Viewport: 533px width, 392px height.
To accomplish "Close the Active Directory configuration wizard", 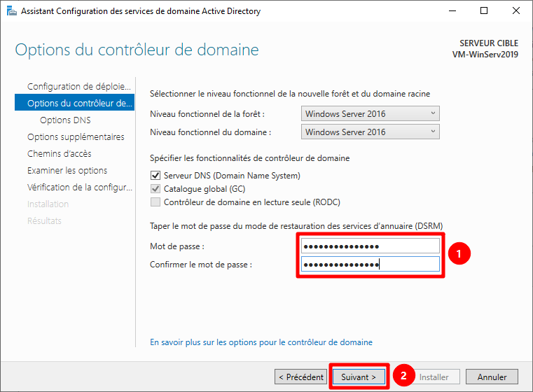I will coord(516,10).
